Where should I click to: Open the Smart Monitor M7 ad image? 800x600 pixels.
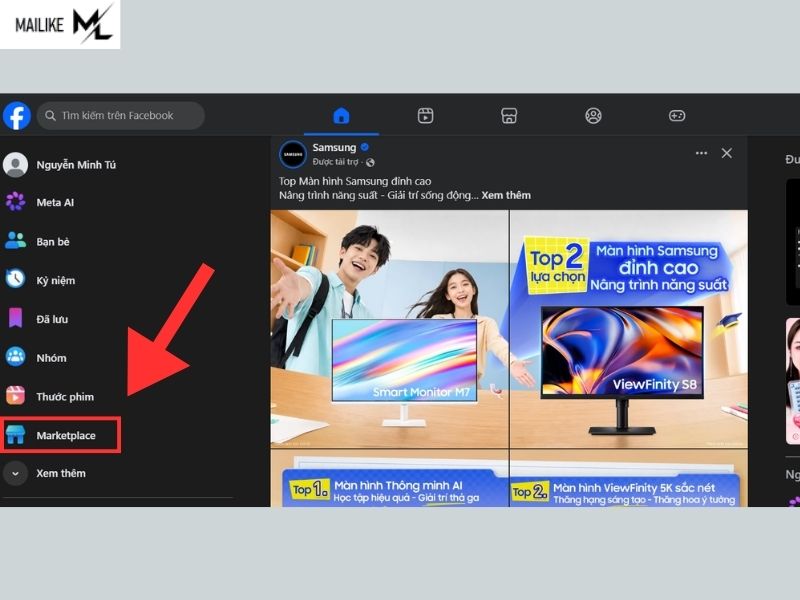coord(389,329)
